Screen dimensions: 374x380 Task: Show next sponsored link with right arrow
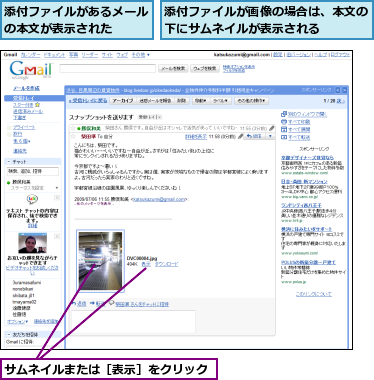click(x=344, y=90)
